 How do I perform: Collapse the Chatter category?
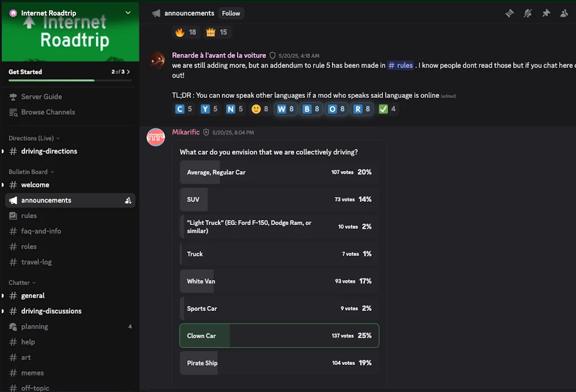[x=22, y=282]
